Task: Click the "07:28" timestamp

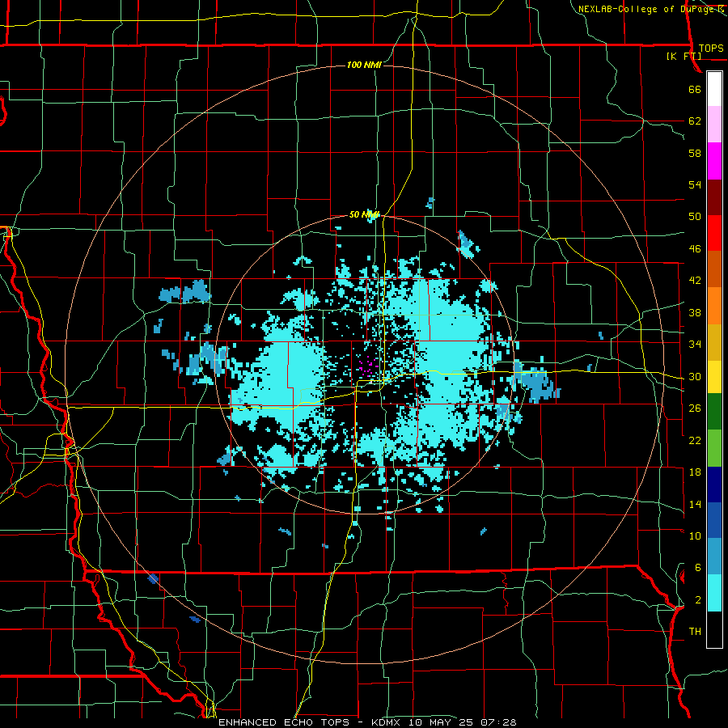Action: [x=498, y=722]
